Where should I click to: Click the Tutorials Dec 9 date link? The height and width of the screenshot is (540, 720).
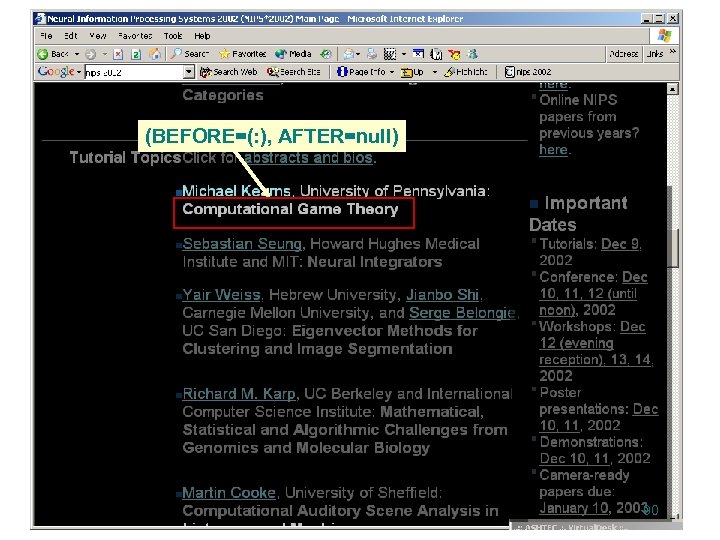tap(620, 244)
